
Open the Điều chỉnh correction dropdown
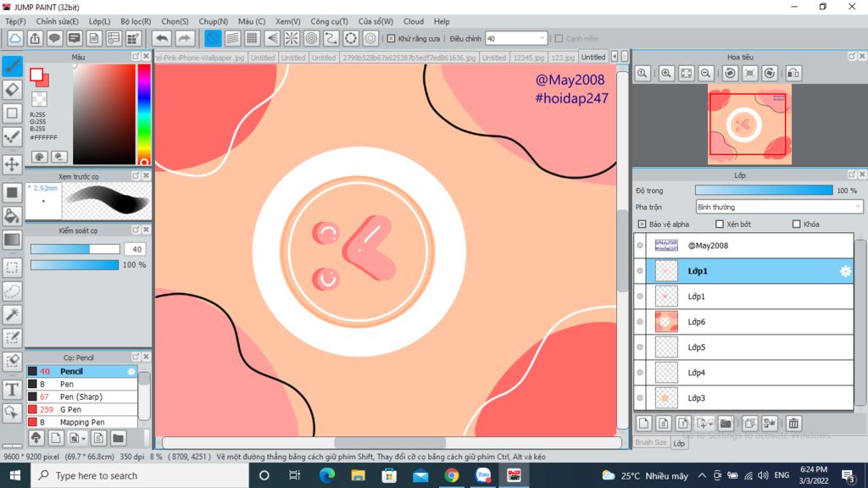pos(516,39)
